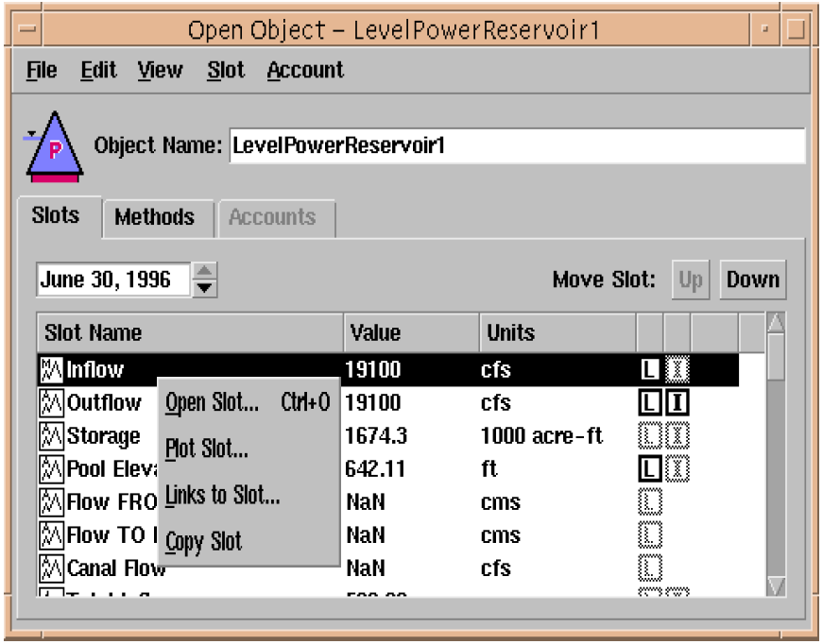
Task: Toggle the L flag in Inflow row
Action: [x=650, y=370]
